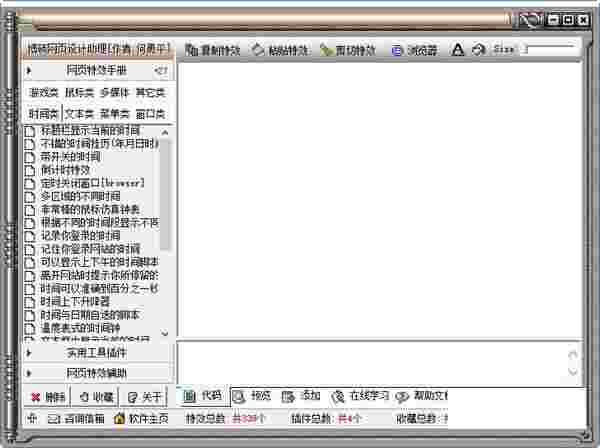The height and width of the screenshot is (448, 600).
Task: Click the 粘贴特效 paste effect toolbar button
Action: 280,50
